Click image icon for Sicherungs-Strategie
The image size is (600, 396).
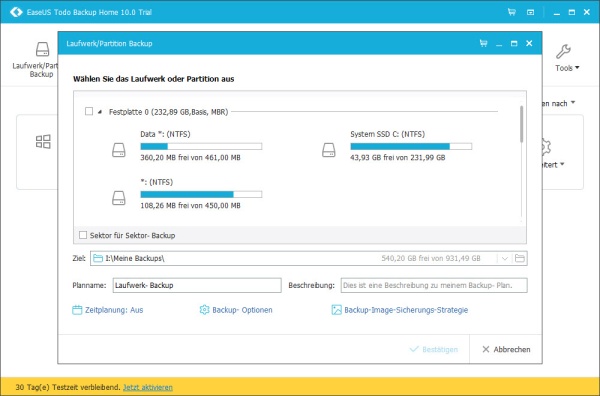336,310
